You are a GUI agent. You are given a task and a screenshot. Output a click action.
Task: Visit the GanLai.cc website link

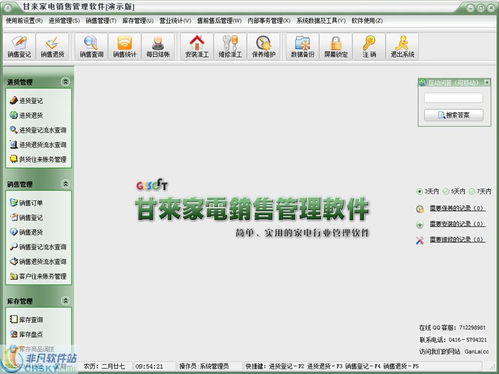point(477,352)
